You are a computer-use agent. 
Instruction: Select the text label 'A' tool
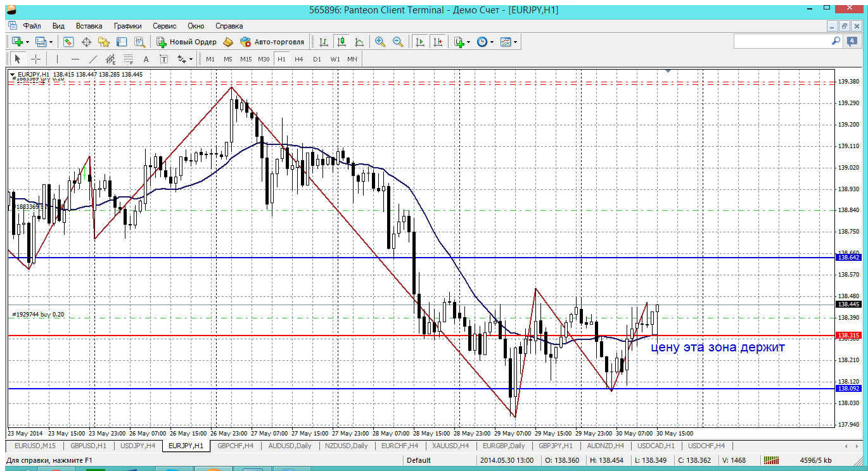tap(146, 59)
